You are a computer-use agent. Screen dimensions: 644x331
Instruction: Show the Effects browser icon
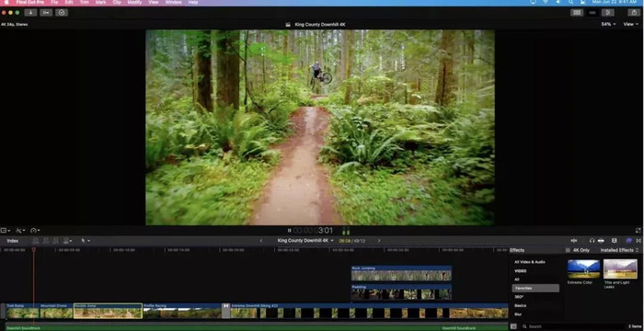coord(628,241)
